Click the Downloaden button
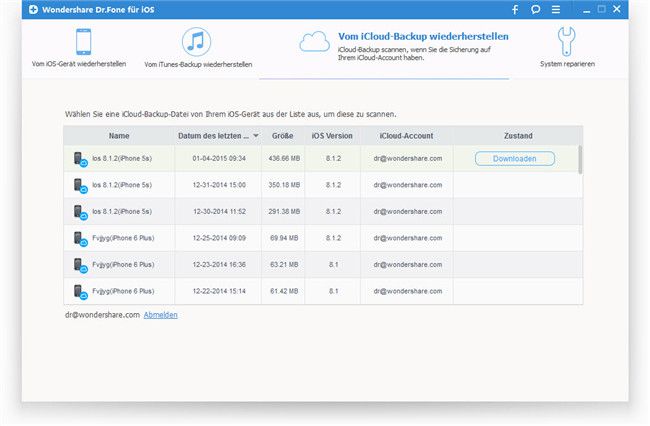 [514, 159]
